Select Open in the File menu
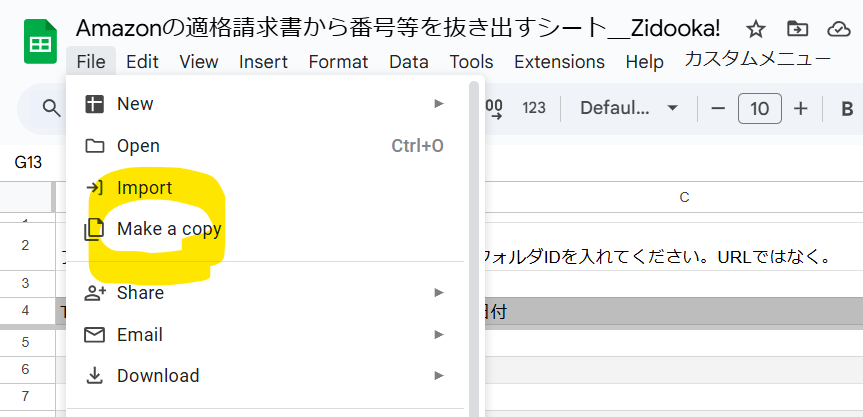The height and width of the screenshot is (417, 863). [x=138, y=146]
